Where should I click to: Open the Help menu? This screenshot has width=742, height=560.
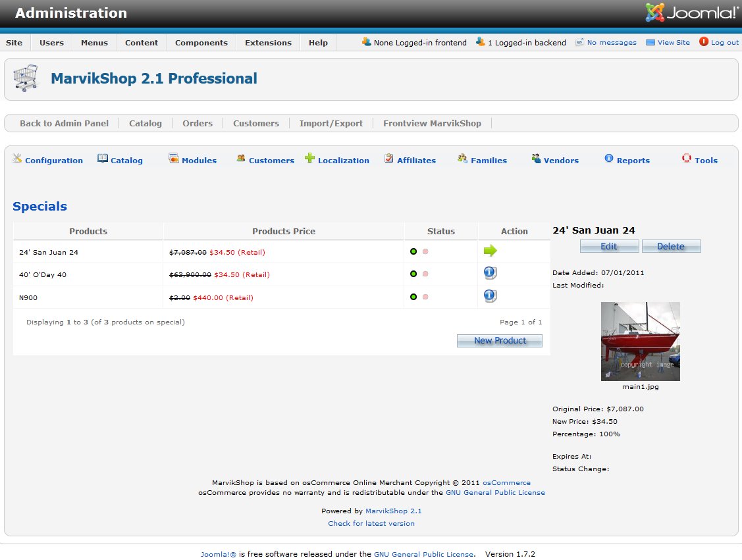318,43
